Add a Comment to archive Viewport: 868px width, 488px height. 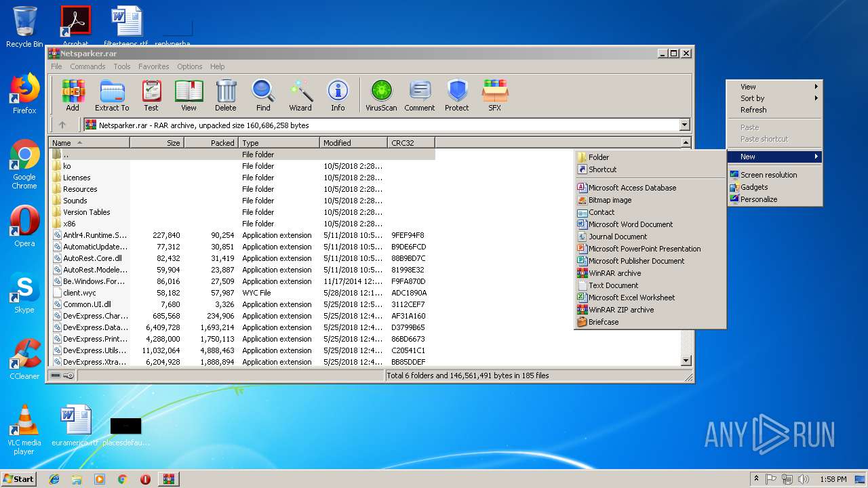click(x=420, y=95)
